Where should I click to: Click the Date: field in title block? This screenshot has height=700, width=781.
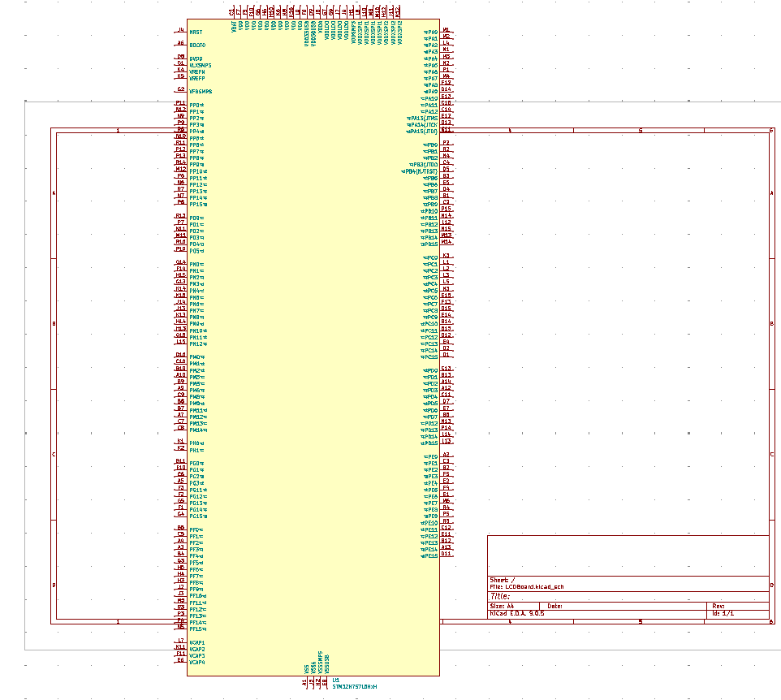(x=554, y=607)
